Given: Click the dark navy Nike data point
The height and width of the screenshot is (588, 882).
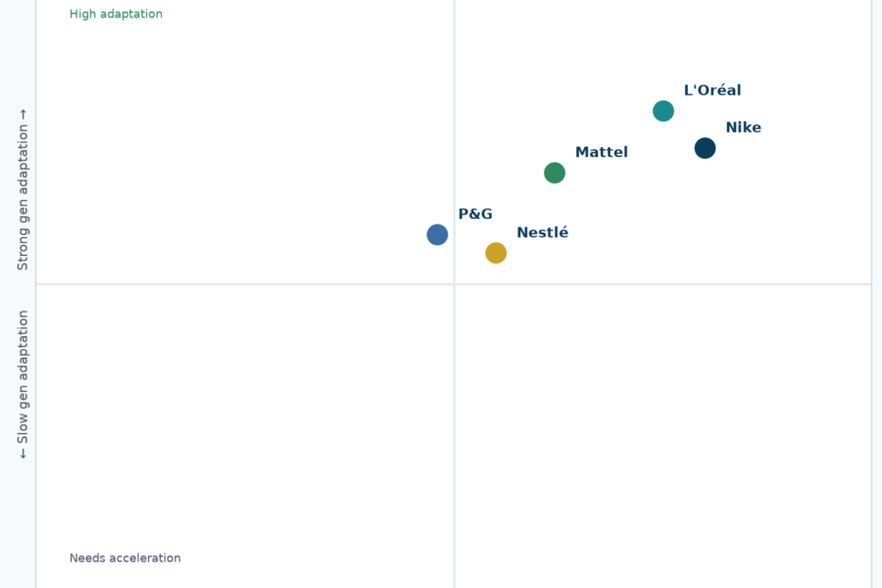Looking at the screenshot, I should tap(705, 148).
